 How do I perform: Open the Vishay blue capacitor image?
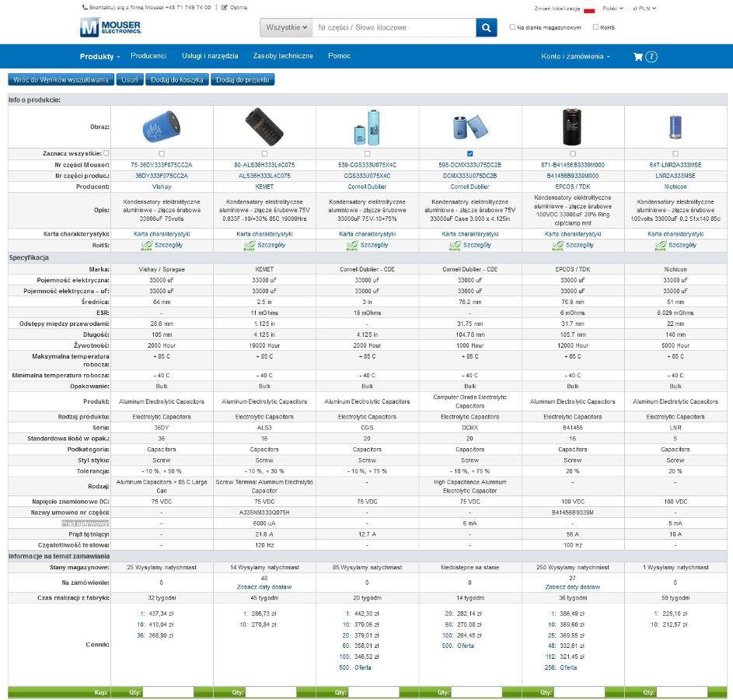(161, 126)
